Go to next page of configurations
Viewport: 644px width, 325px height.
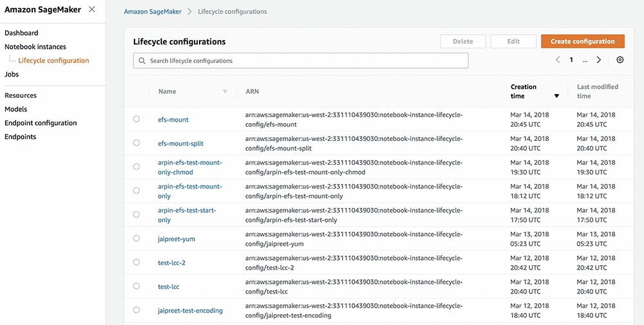pyautogui.click(x=599, y=60)
